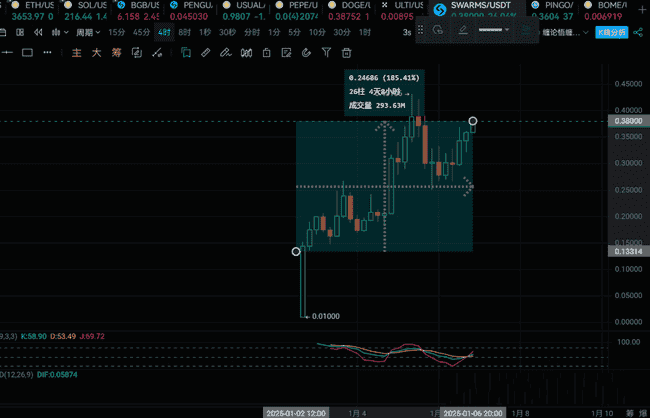
Task: Select the 8时 timeframe
Action: [184, 32]
